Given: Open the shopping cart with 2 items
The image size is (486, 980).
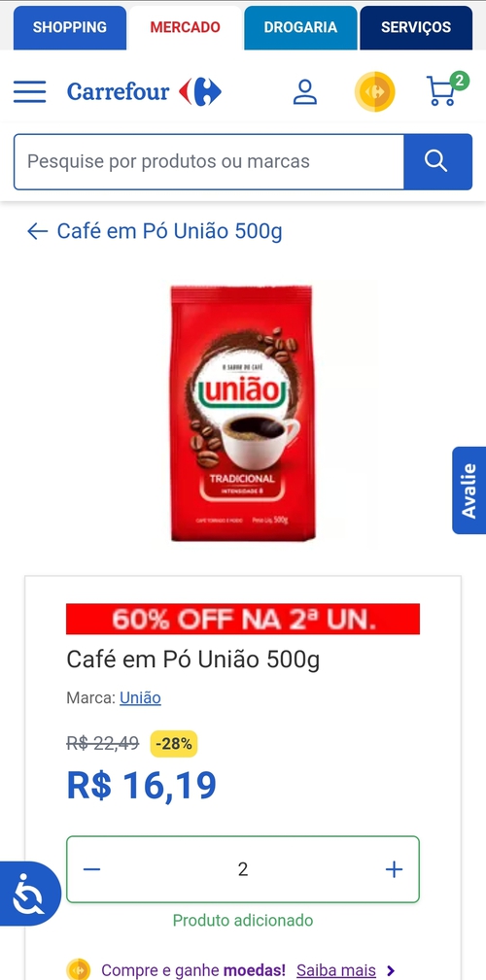Looking at the screenshot, I should click(446, 89).
